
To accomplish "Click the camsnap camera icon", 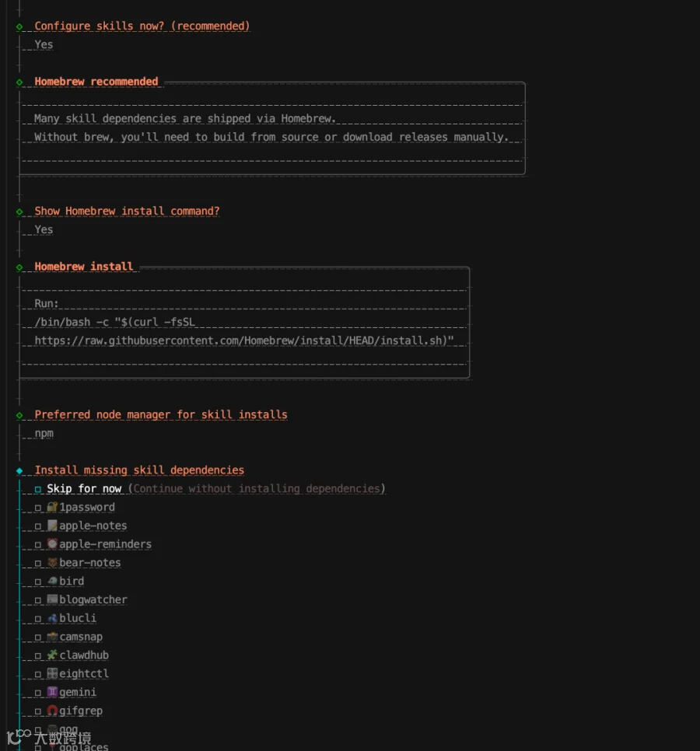I will [52, 637].
